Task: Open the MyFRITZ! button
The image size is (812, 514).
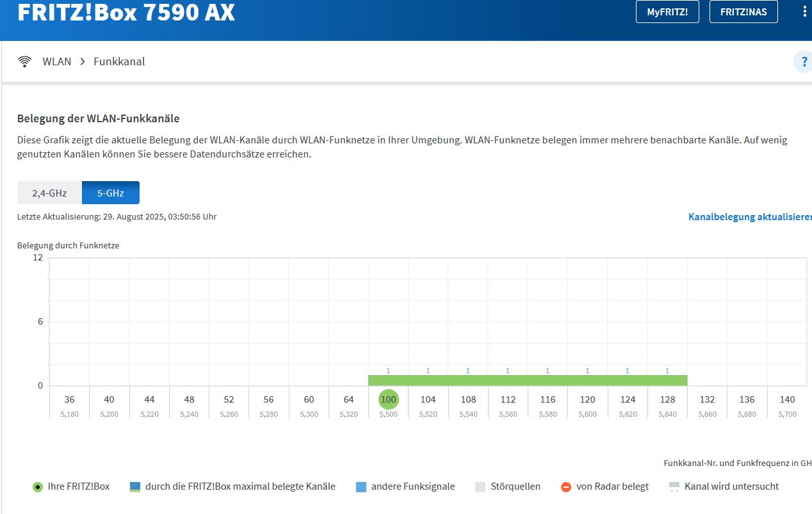Action: (x=667, y=12)
